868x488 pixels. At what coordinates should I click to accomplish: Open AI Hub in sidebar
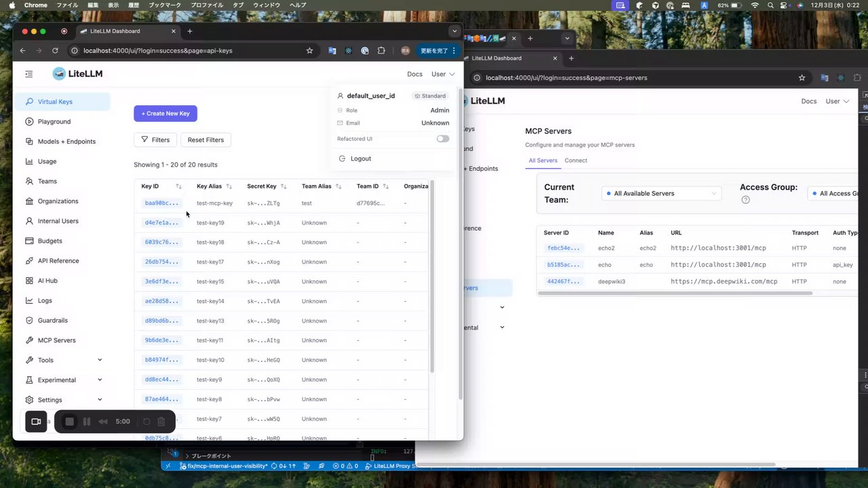point(63,281)
